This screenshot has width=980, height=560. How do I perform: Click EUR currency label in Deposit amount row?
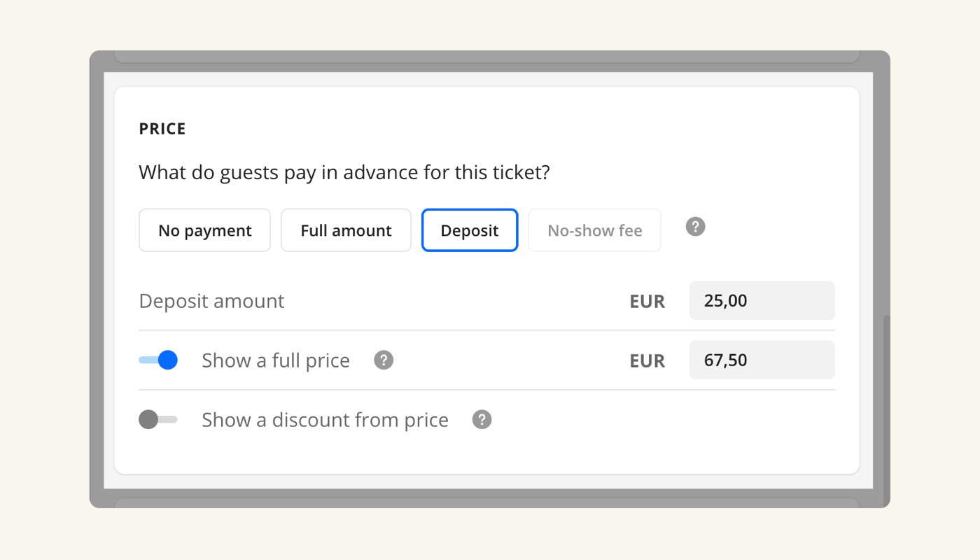(647, 302)
